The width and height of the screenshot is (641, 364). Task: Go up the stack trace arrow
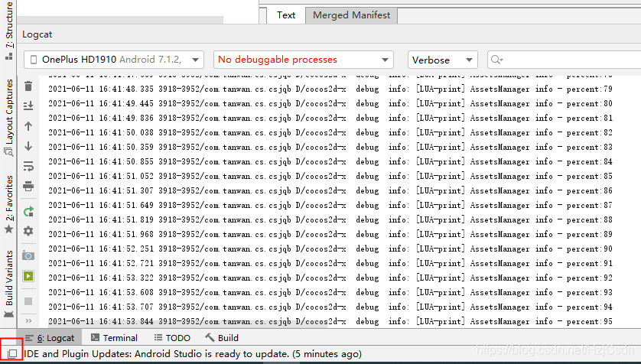pos(28,126)
